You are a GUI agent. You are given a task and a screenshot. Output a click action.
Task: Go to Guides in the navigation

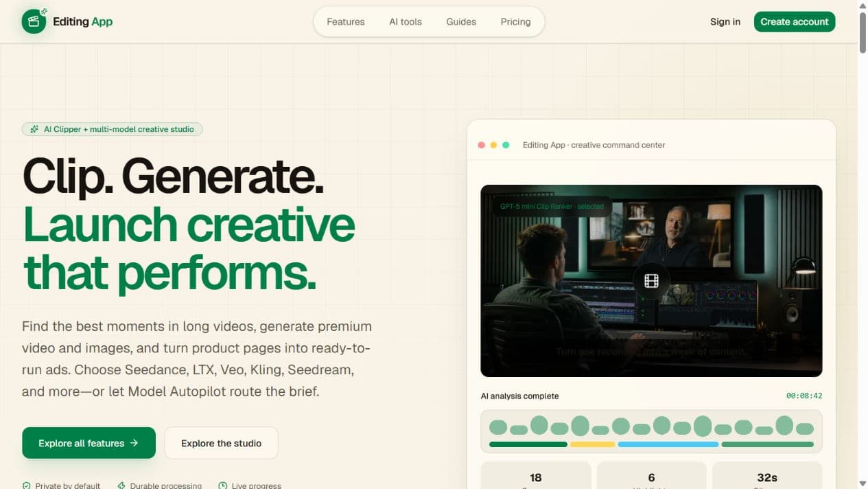click(461, 22)
